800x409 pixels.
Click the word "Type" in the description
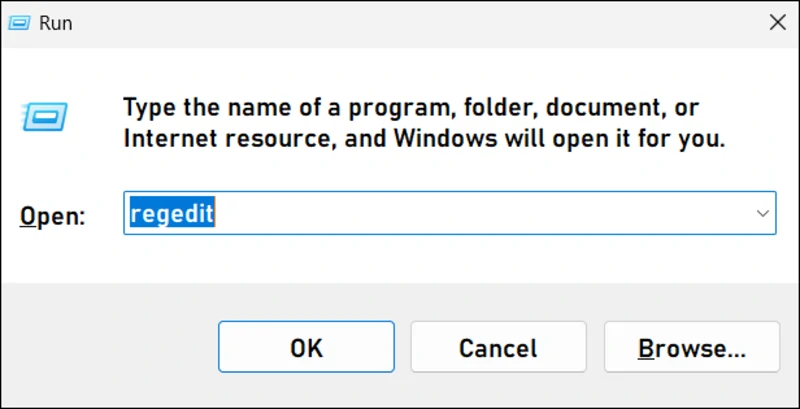[x=149, y=106]
